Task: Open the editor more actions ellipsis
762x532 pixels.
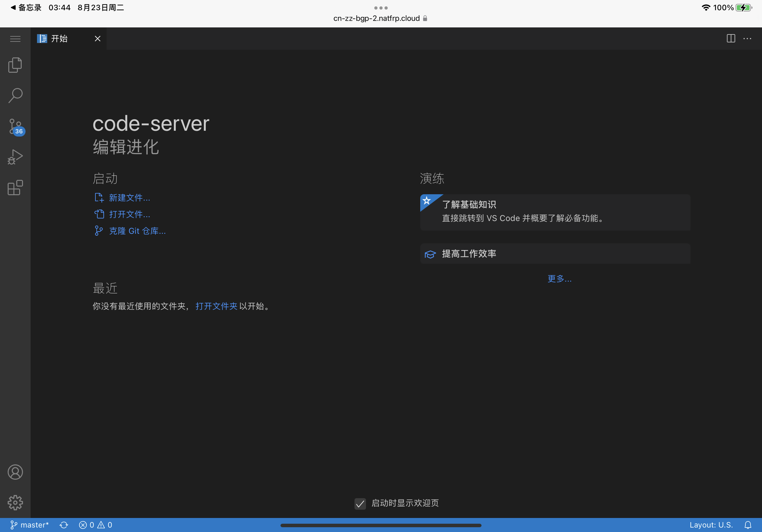Action: [747, 39]
